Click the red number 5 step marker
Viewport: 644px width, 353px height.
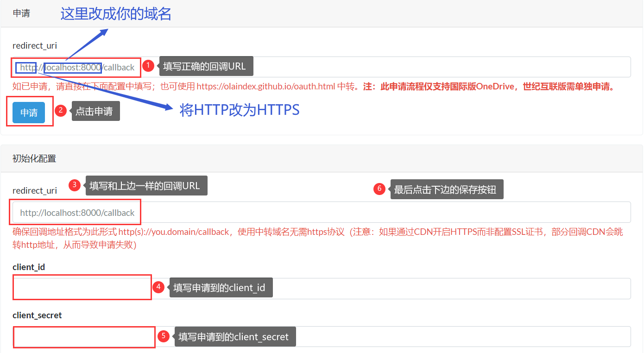click(x=163, y=336)
